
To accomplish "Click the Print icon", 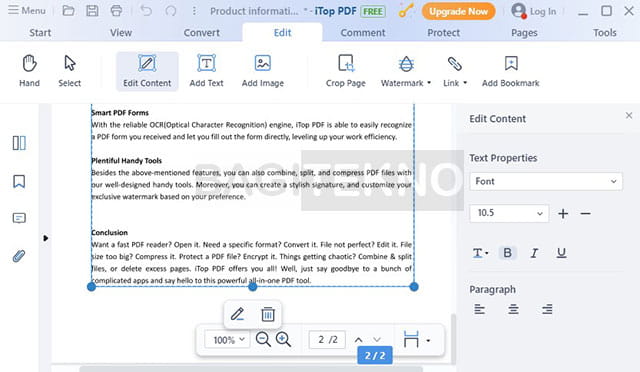I will [116, 11].
